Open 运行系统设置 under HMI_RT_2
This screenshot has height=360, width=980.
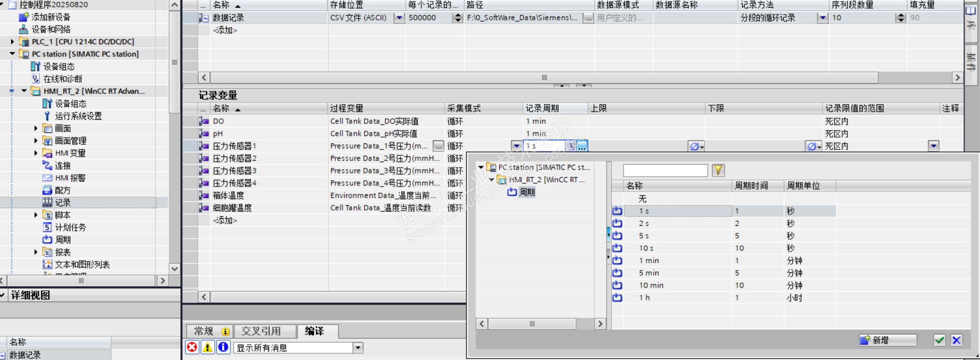pos(78,116)
